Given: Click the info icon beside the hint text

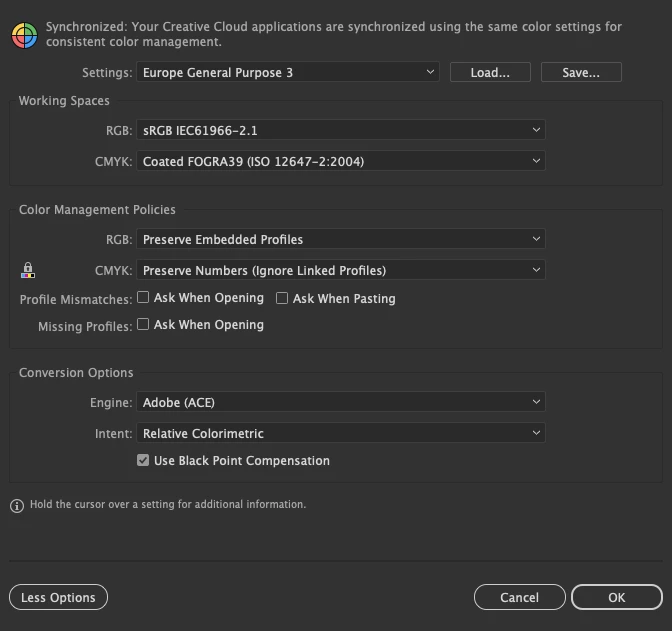Looking at the screenshot, I should (x=17, y=506).
